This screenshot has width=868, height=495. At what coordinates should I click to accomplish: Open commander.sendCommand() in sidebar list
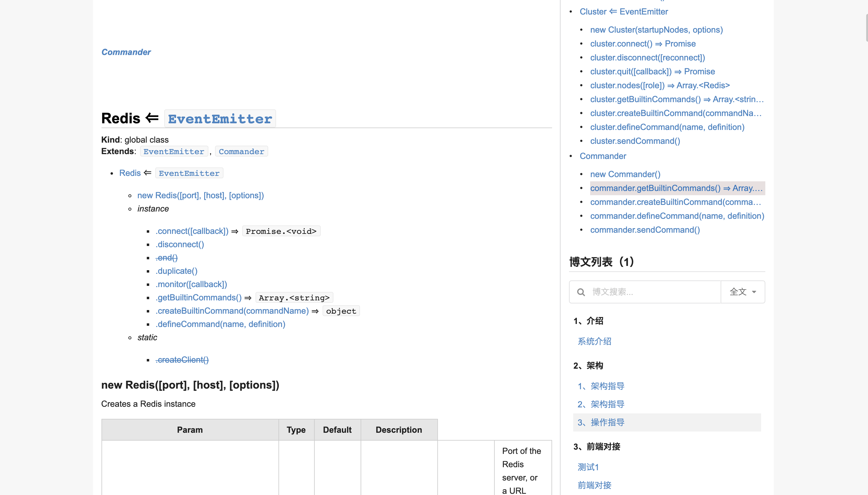pyautogui.click(x=645, y=230)
